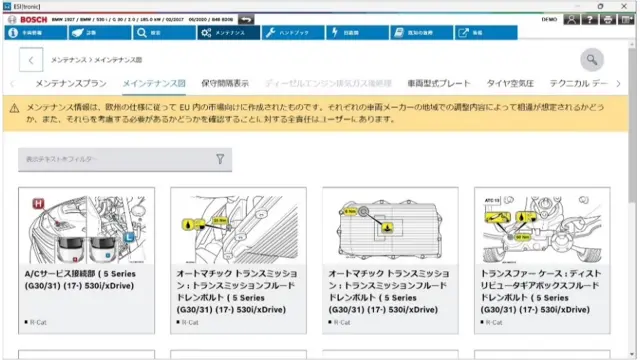Open the search tab with the magnifier icon
This screenshot has height=360, width=640.
pos(165,33)
